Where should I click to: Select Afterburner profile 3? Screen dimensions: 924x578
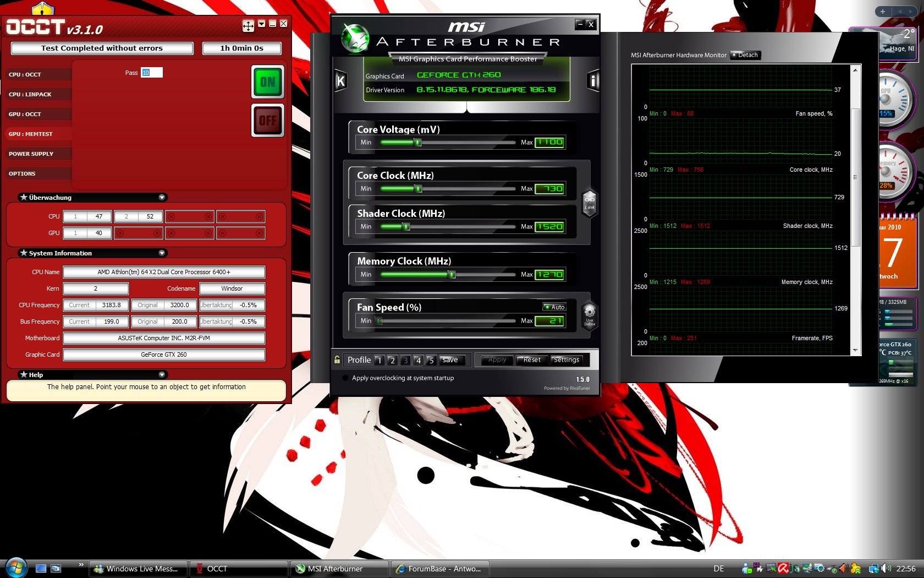(405, 360)
